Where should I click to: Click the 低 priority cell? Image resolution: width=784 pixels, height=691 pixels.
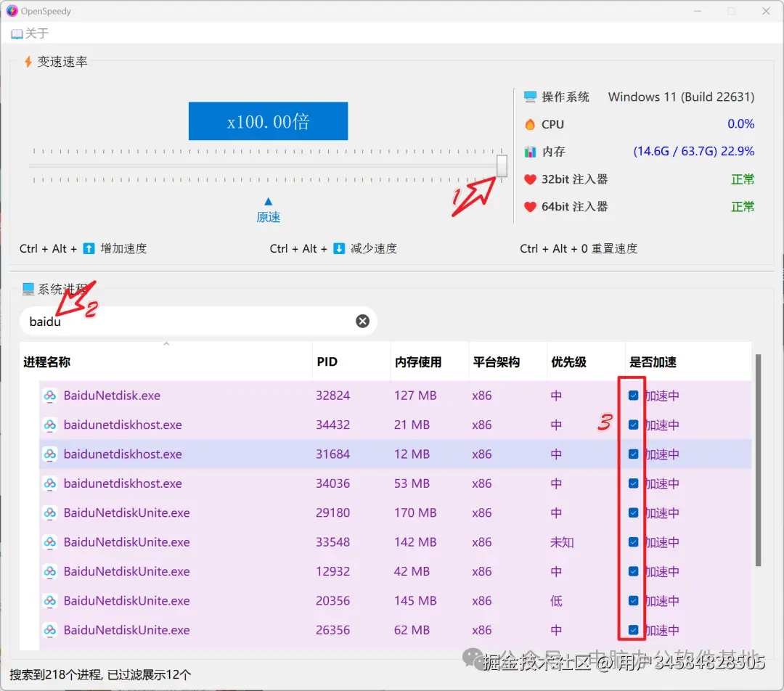pos(556,600)
